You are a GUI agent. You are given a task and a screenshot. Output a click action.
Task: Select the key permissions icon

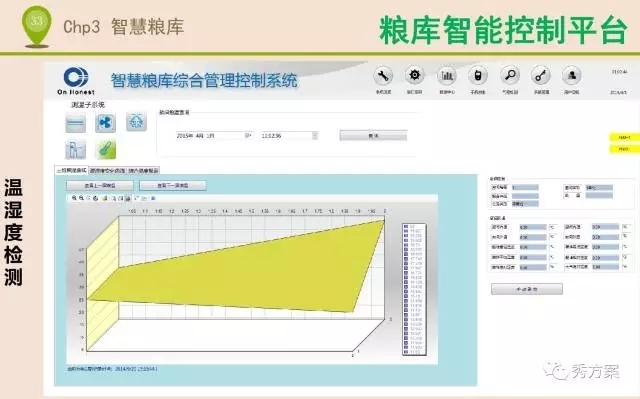tap(541, 76)
